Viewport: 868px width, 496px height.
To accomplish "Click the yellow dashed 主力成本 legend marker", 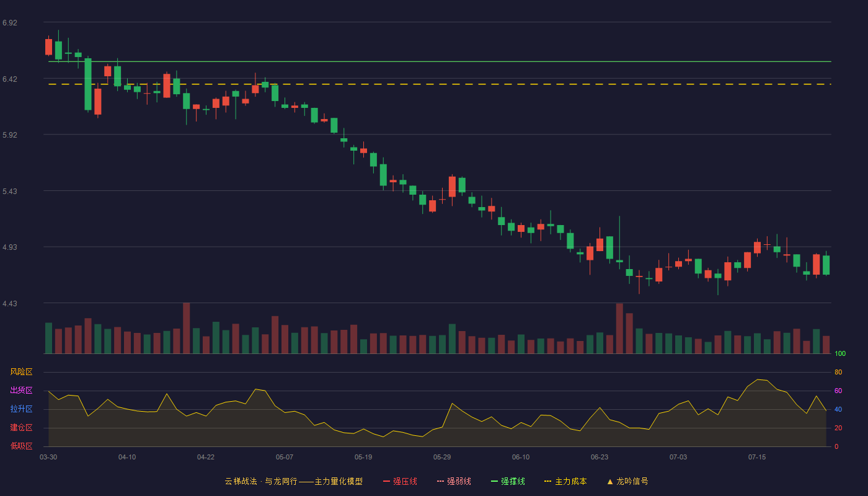I will [x=547, y=481].
